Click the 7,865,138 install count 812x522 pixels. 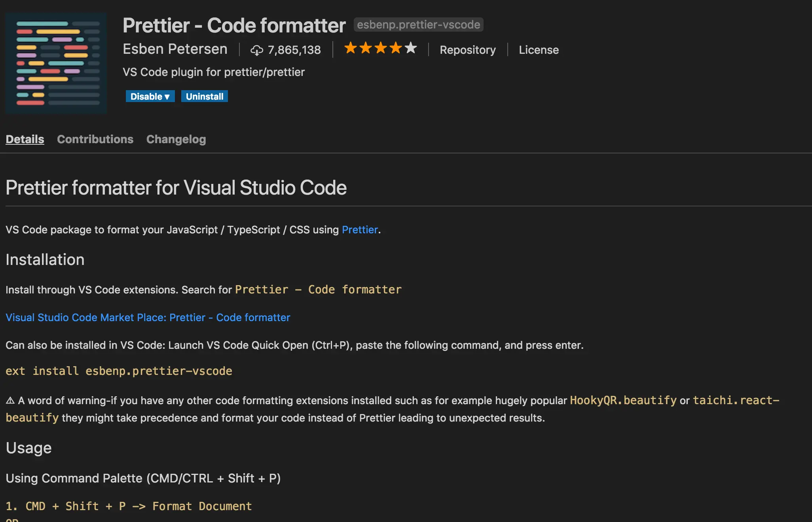[294, 50]
